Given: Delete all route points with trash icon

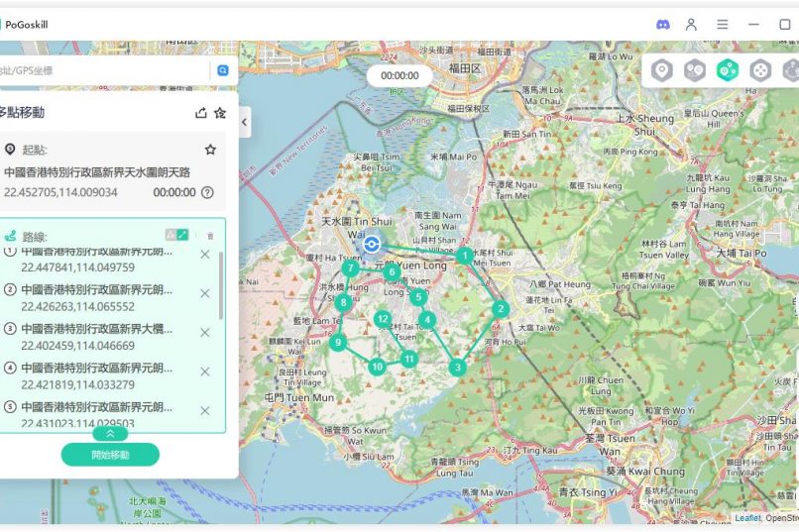Looking at the screenshot, I should (210, 236).
